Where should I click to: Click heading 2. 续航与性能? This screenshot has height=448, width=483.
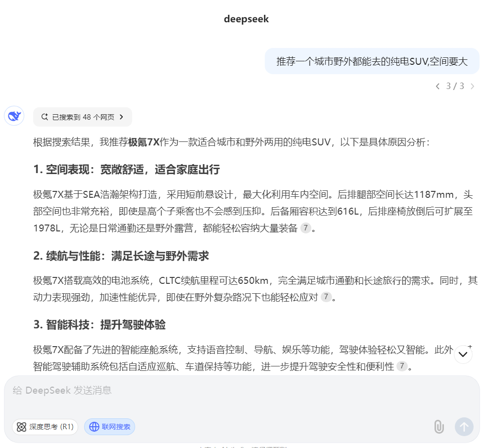click(x=121, y=256)
